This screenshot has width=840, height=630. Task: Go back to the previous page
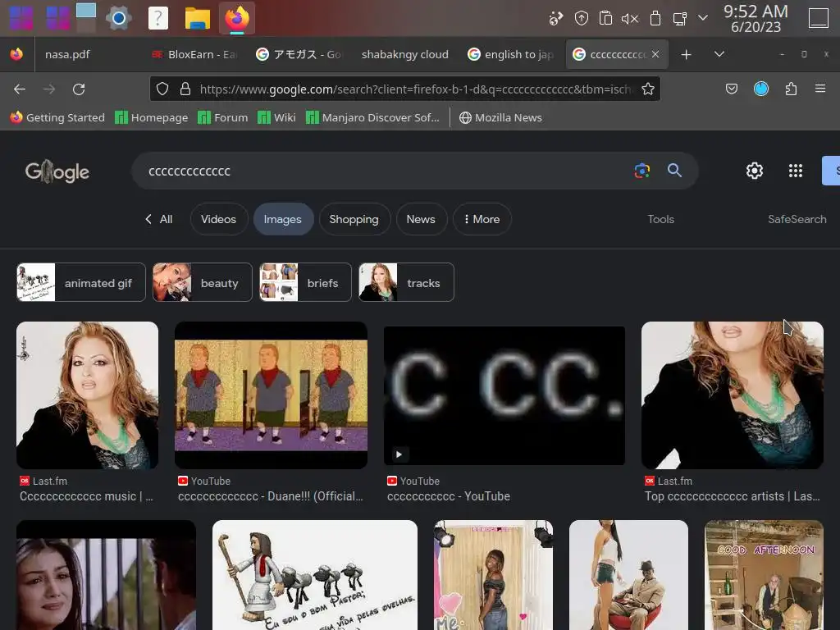pos(20,89)
